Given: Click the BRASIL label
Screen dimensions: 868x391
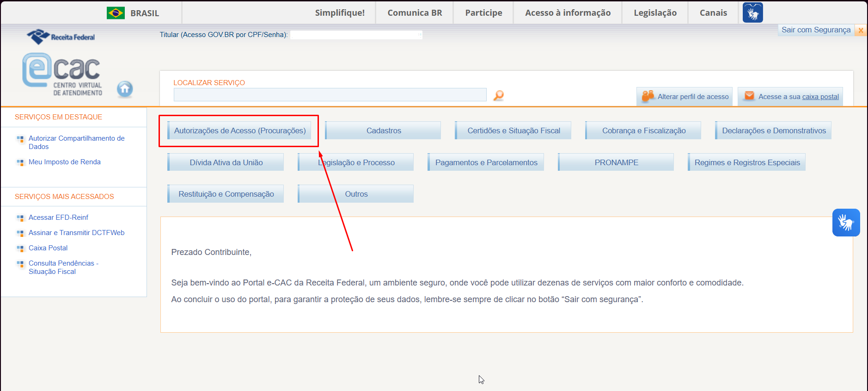Looking at the screenshot, I should (145, 13).
